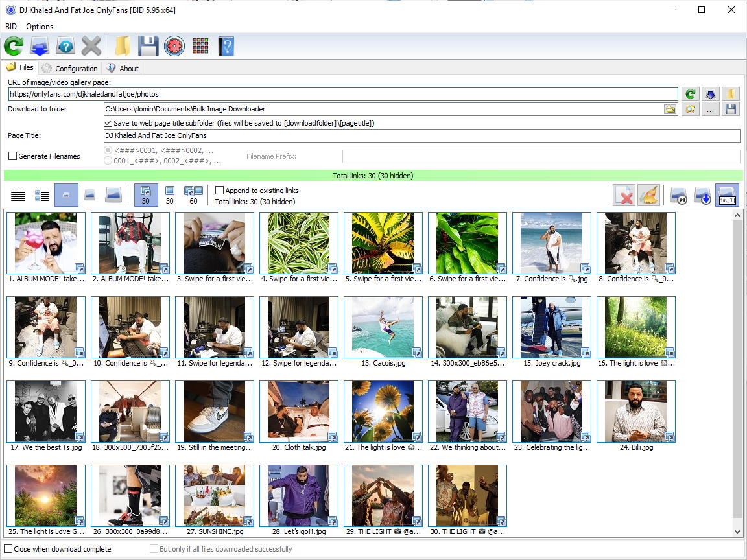This screenshot has height=560, width=747.
Task: Open the BID menu
Action: (x=11, y=26)
